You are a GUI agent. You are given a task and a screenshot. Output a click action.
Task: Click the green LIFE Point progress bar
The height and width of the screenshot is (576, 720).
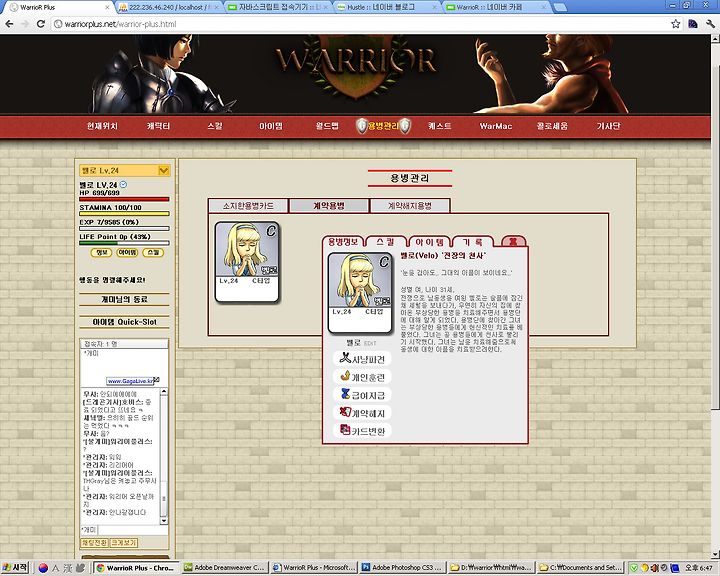124,243
